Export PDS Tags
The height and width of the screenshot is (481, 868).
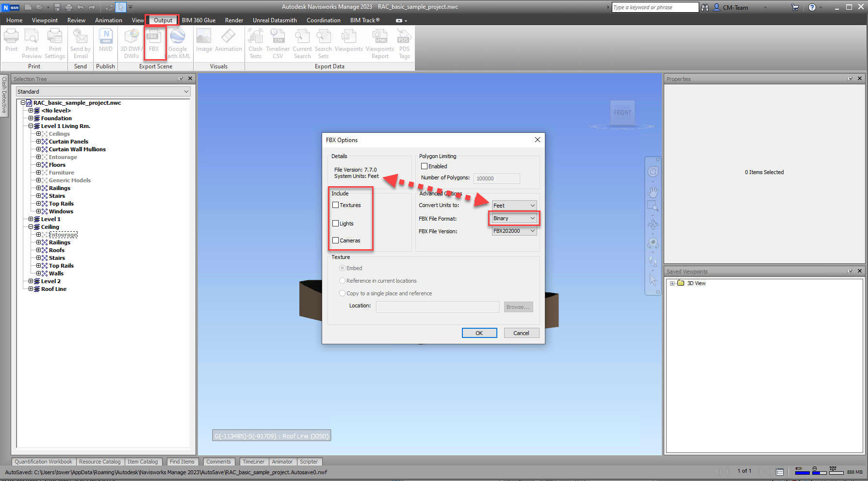click(404, 44)
